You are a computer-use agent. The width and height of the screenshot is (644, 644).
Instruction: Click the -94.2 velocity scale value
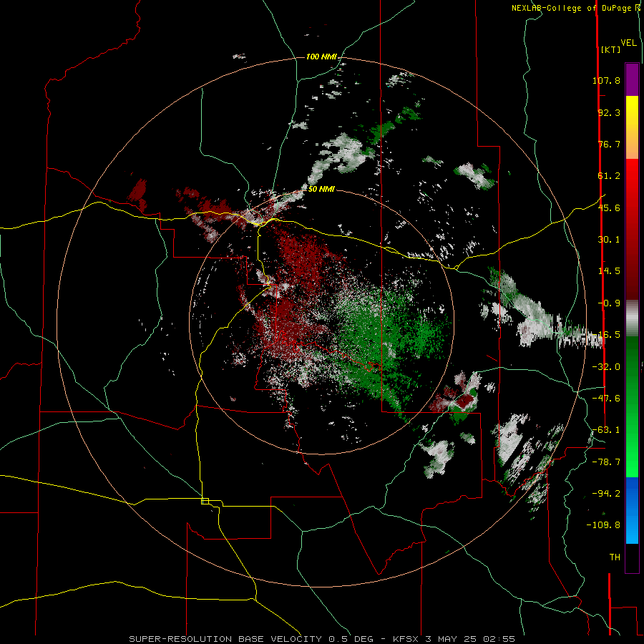tap(606, 494)
